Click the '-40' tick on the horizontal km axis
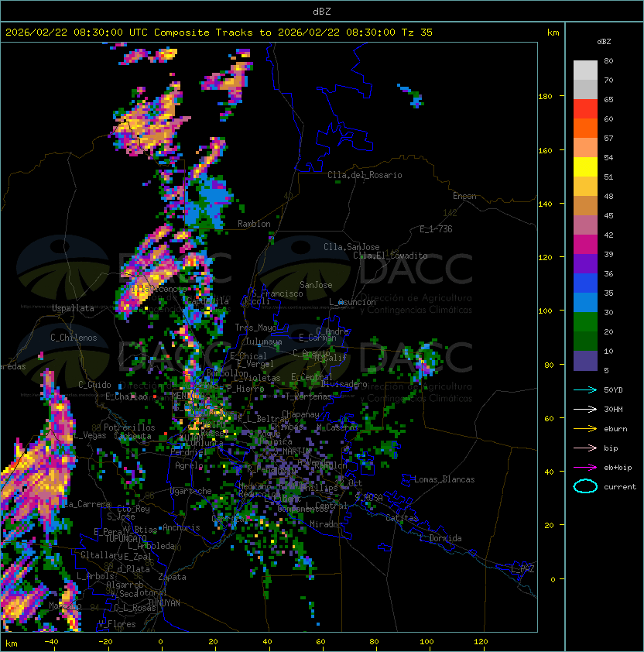 pos(51,642)
